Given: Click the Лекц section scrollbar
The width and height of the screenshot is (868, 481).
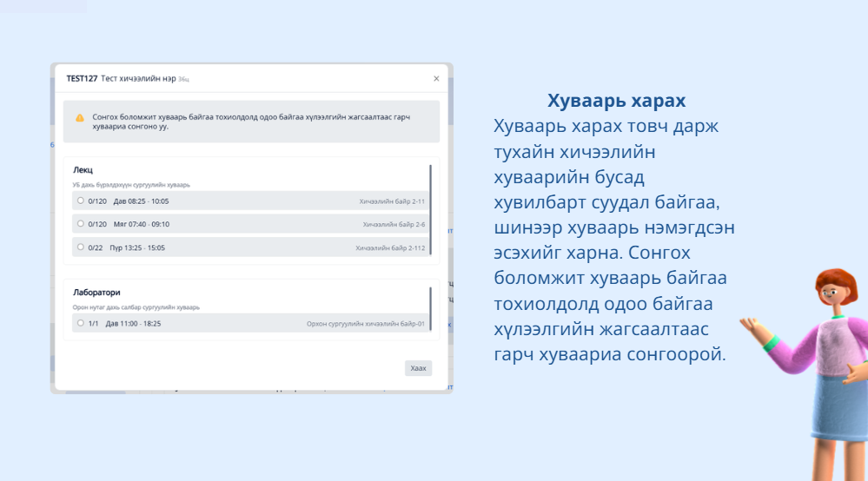Looking at the screenshot, I should pyautogui.click(x=430, y=208).
